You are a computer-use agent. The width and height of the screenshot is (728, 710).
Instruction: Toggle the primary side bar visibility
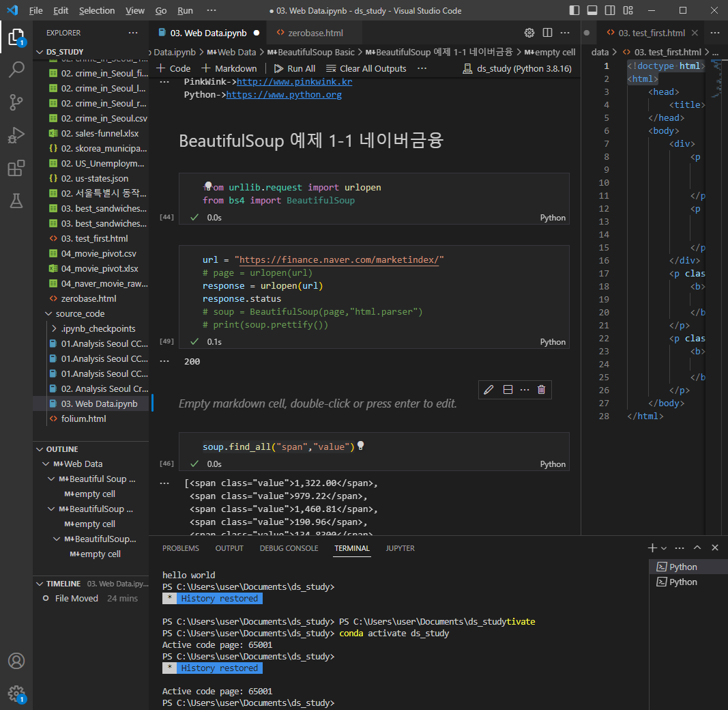point(574,10)
